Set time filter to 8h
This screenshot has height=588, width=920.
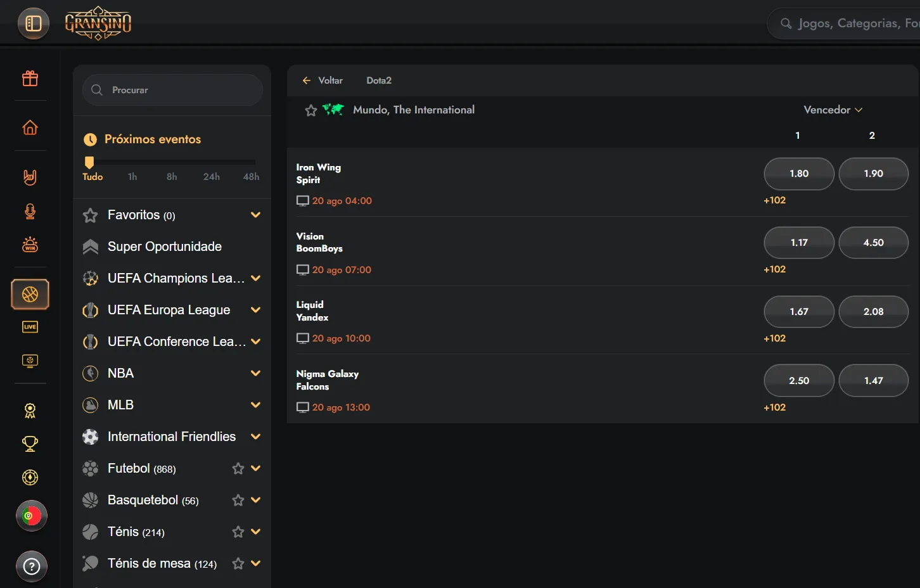click(172, 177)
